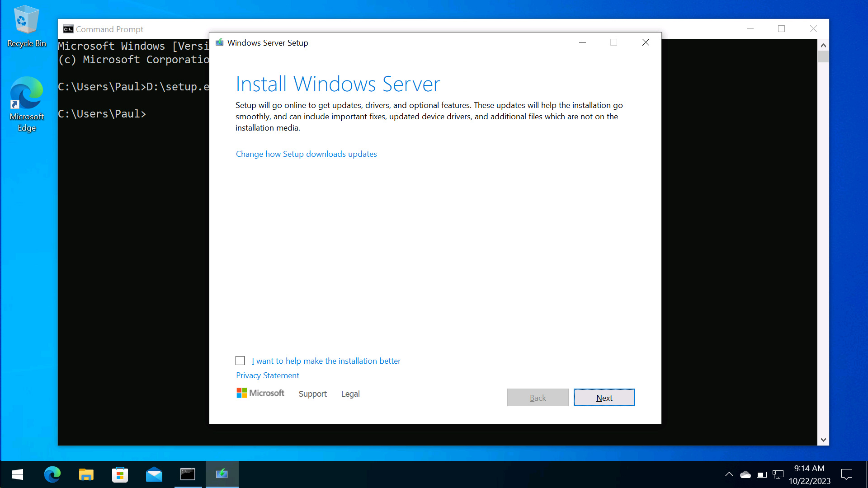Open the battery status tray icon
The width and height of the screenshot is (868, 488).
click(762, 474)
